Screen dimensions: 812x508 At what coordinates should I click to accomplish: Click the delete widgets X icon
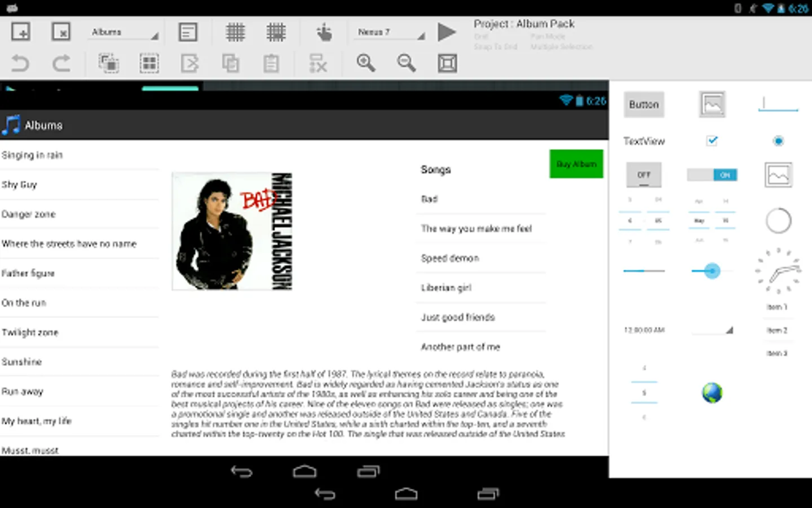[x=318, y=63]
